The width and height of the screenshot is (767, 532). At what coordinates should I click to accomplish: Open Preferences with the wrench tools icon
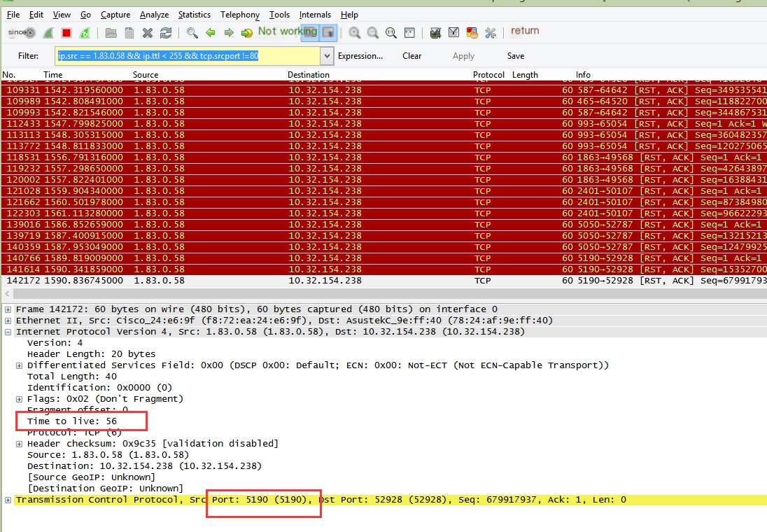[x=490, y=33]
